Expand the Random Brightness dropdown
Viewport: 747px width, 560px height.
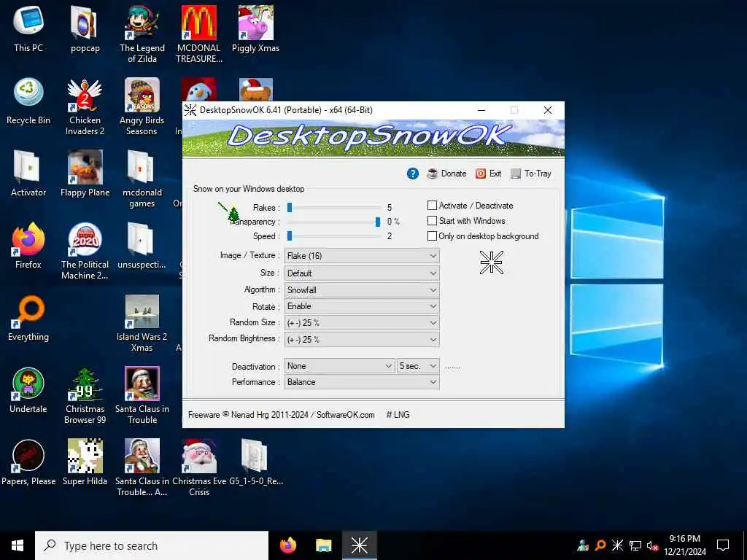[362, 340]
